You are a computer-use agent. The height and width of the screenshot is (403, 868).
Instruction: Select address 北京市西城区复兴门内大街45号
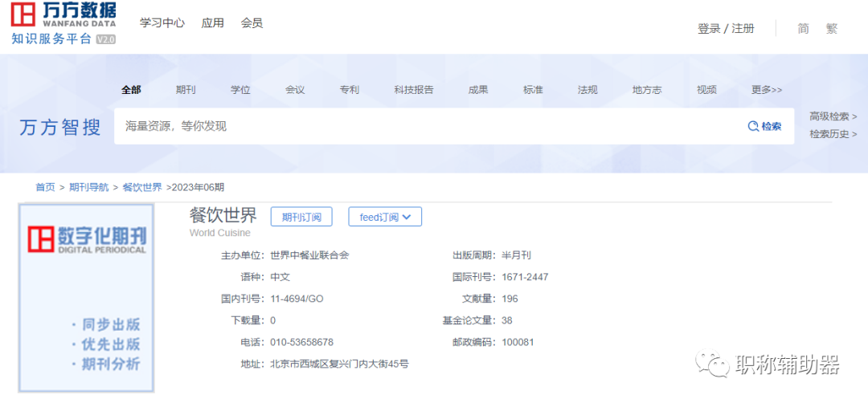[339, 364]
